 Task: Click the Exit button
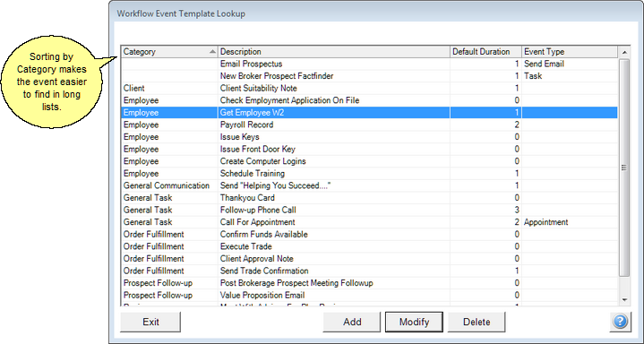pos(150,322)
